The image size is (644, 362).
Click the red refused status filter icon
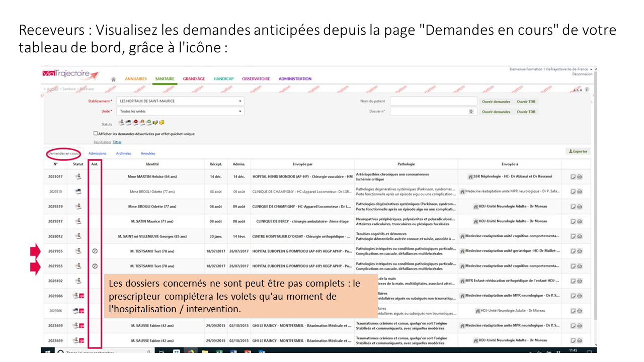[x=136, y=122]
